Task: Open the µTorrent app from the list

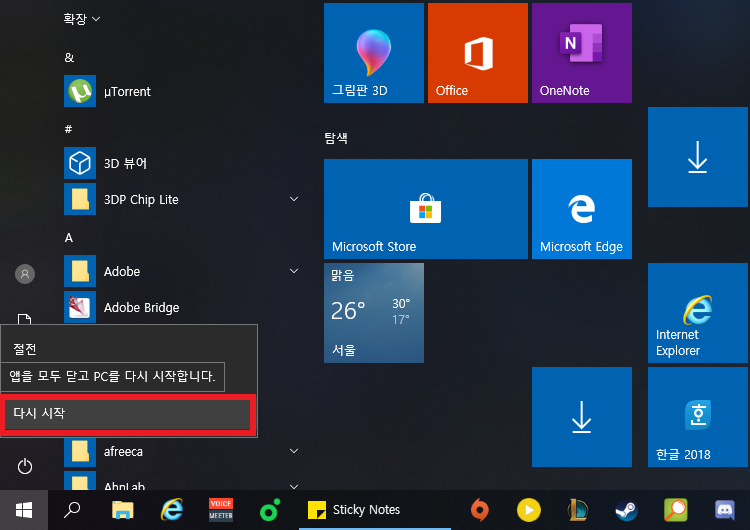Action: (182, 91)
